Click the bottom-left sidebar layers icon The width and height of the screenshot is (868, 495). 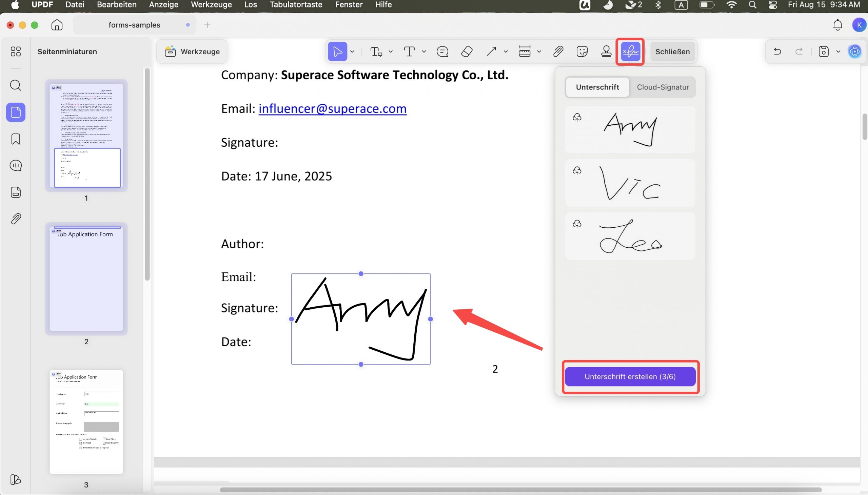click(x=16, y=479)
